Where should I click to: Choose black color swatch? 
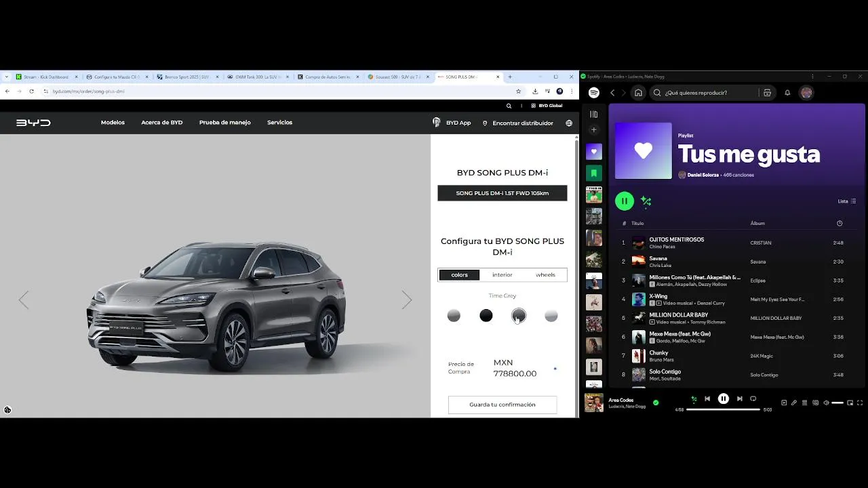(486, 315)
